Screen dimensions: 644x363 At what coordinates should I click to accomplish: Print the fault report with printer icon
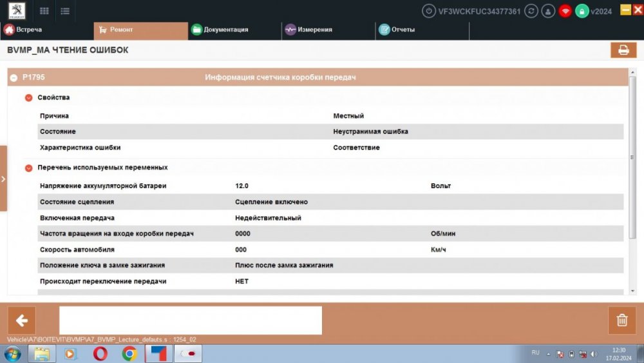[x=623, y=50]
